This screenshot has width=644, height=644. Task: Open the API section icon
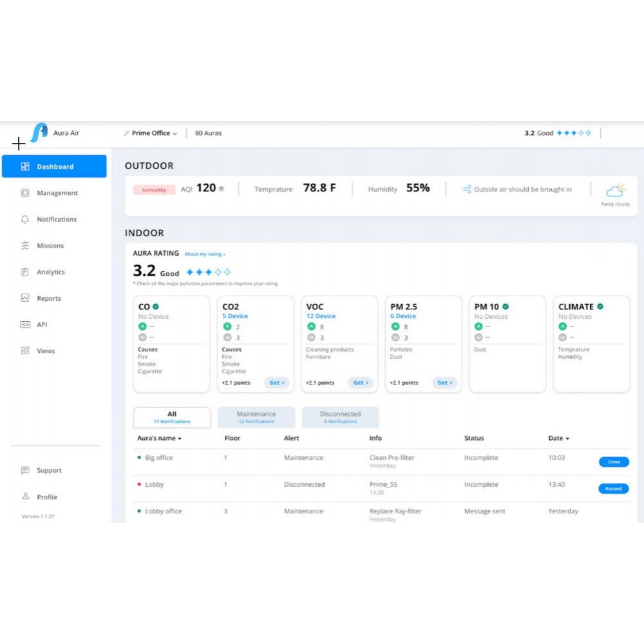pyautogui.click(x=24, y=325)
